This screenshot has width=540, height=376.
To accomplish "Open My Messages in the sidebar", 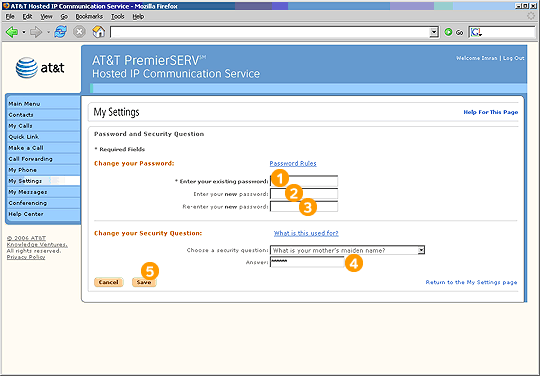I will 44,192.
